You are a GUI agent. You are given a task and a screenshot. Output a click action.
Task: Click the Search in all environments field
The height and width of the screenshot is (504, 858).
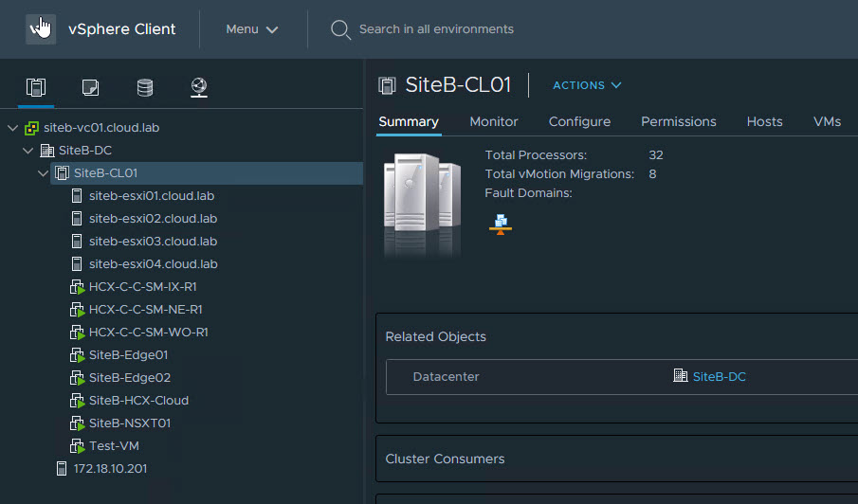(x=436, y=29)
